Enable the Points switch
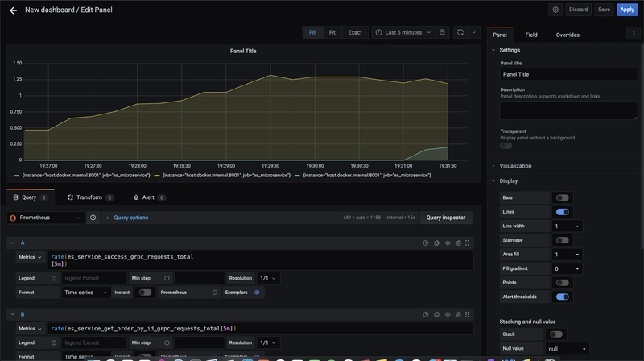644x361 pixels. pos(562,283)
